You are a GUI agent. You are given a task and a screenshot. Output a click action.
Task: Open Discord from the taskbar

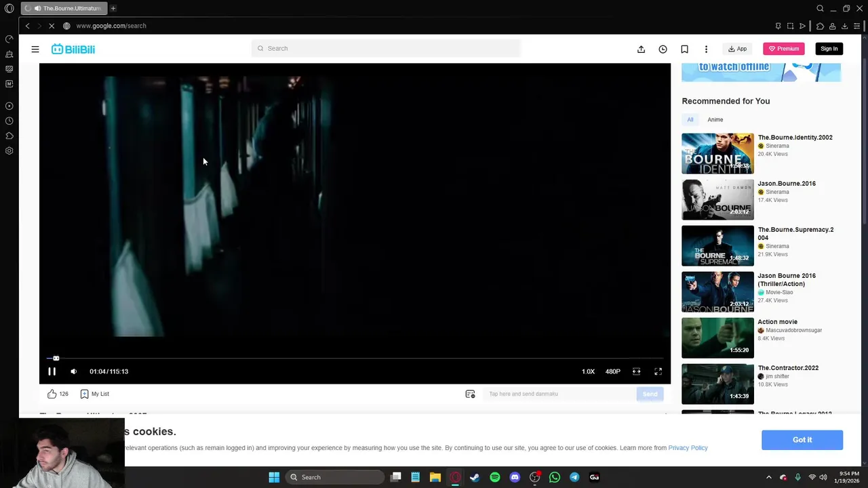point(515,477)
